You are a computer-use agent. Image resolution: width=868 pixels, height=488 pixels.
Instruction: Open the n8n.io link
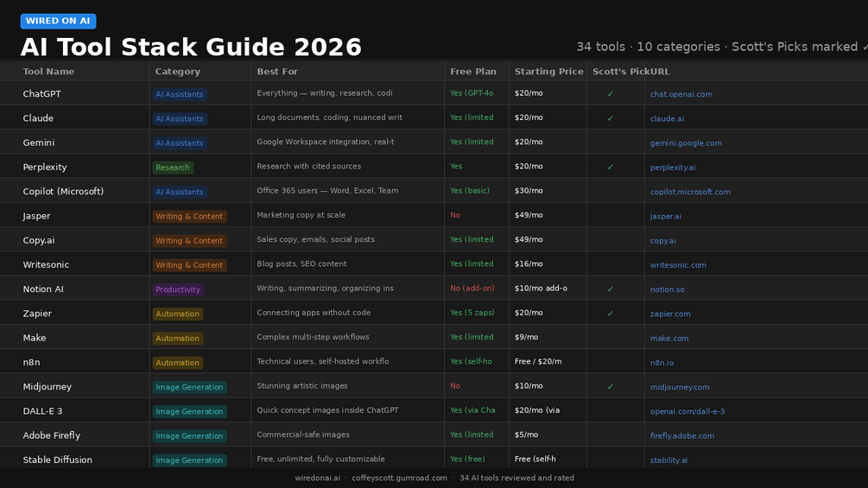(x=662, y=362)
